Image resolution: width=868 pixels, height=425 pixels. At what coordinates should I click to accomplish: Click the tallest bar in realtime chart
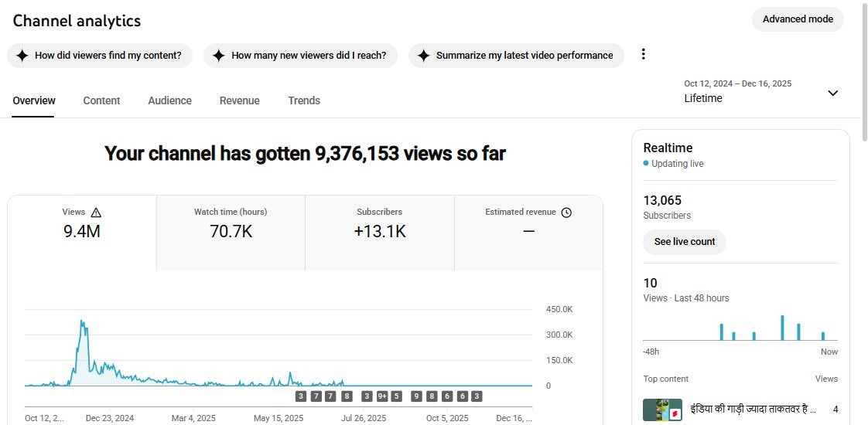click(782, 328)
